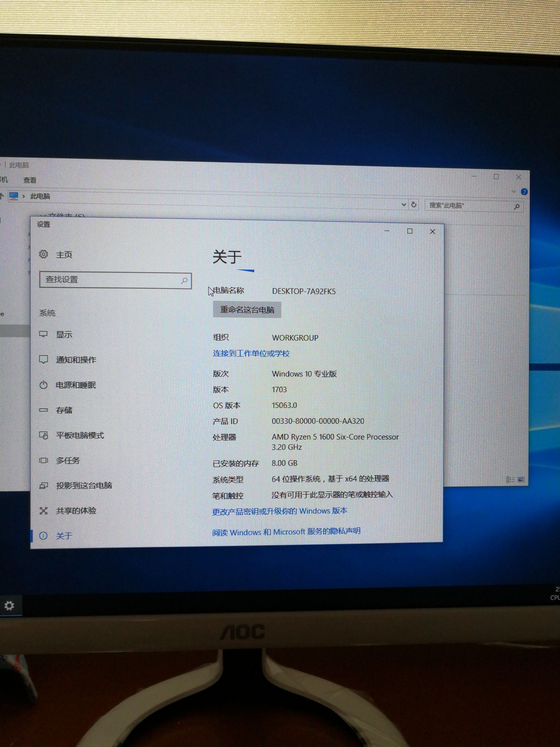Image resolution: width=560 pixels, height=747 pixels.
Task: Open 投影到这台电脑 settings page
Action: tap(84, 485)
